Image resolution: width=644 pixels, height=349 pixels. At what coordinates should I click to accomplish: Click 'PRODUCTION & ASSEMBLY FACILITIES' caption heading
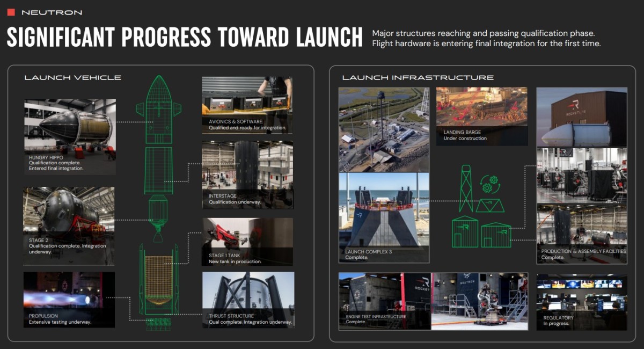[x=583, y=251]
